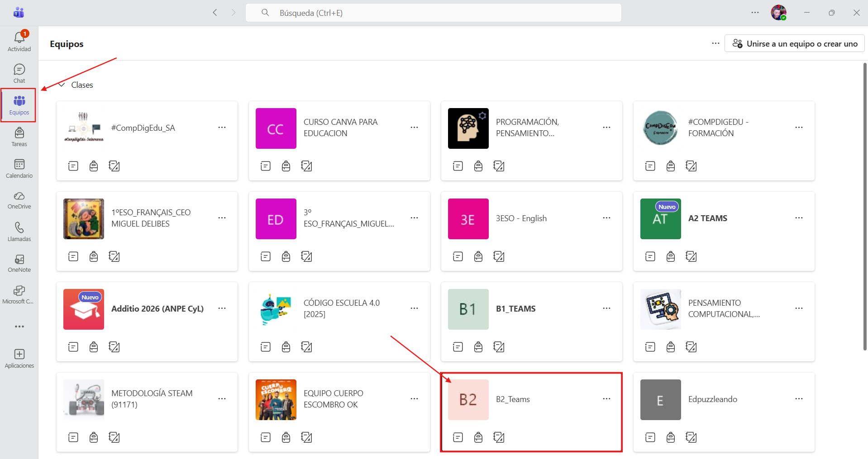Open backpack icon on Edpuzzleando card
The width and height of the screenshot is (868, 459).
click(671, 437)
